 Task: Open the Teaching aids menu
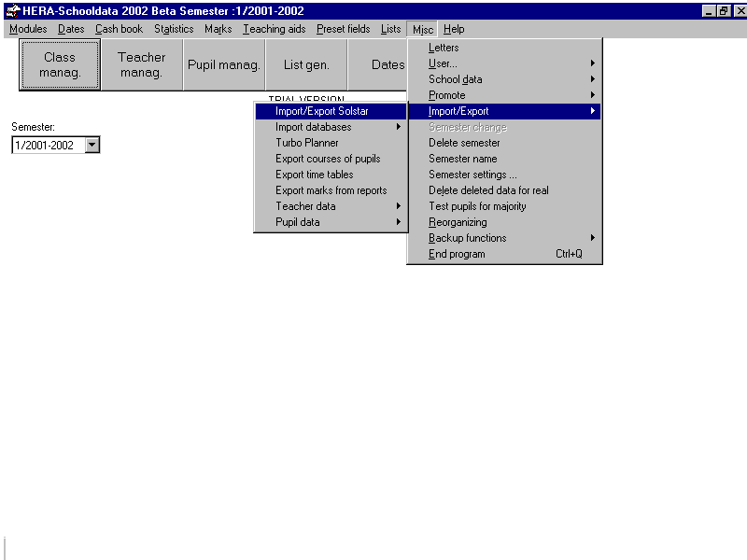pyautogui.click(x=274, y=29)
